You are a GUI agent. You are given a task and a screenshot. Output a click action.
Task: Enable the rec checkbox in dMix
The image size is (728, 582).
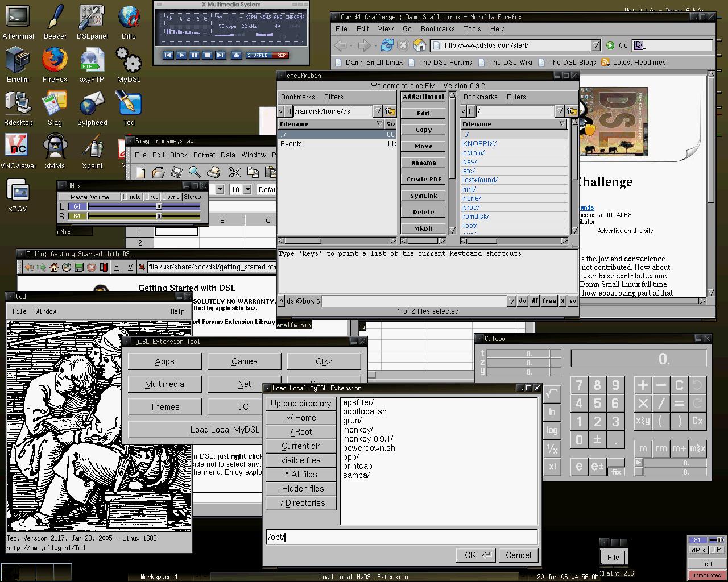coord(147,197)
